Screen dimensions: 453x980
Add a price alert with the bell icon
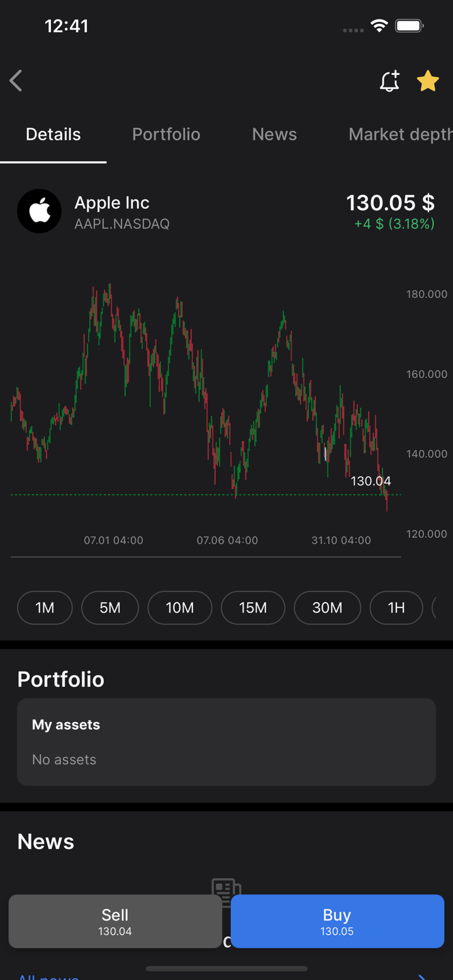tap(389, 81)
